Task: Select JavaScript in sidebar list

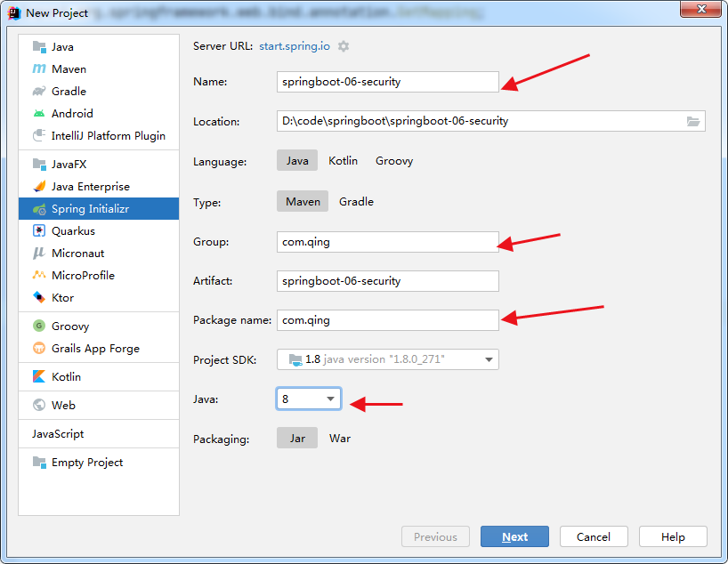Action: (x=99, y=433)
